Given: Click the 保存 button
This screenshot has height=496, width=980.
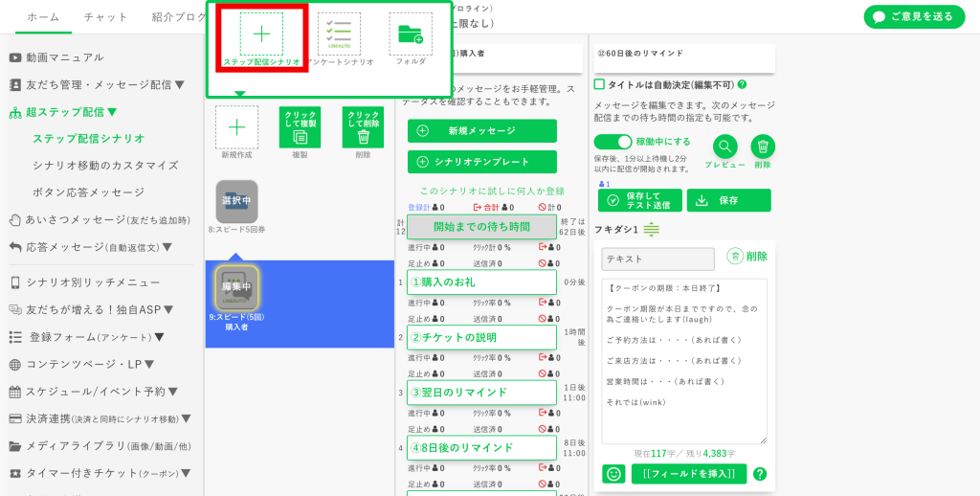Looking at the screenshot, I should [x=728, y=200].
